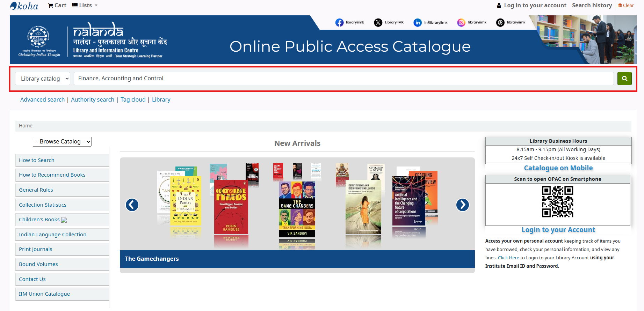Go to previous New Arrivals slide

tap(132, 205)
